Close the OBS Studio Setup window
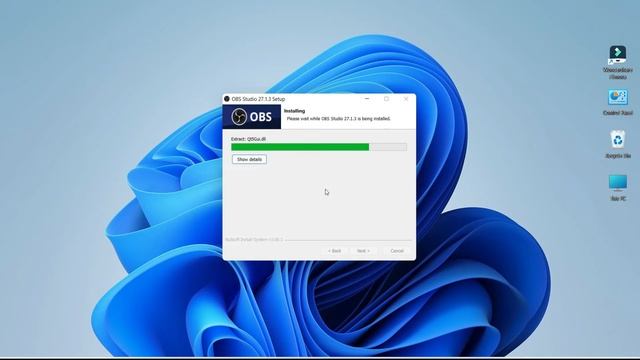Screen dimensions: 640x360 pyautogui.click(x=406, y=99)
